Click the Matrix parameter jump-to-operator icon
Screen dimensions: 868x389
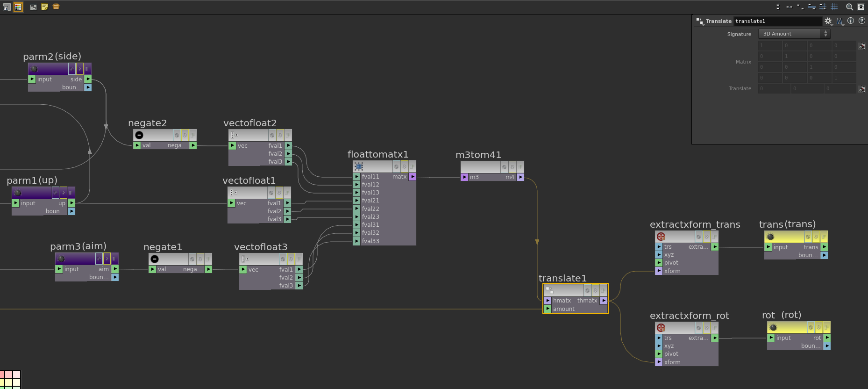[862, 46]
